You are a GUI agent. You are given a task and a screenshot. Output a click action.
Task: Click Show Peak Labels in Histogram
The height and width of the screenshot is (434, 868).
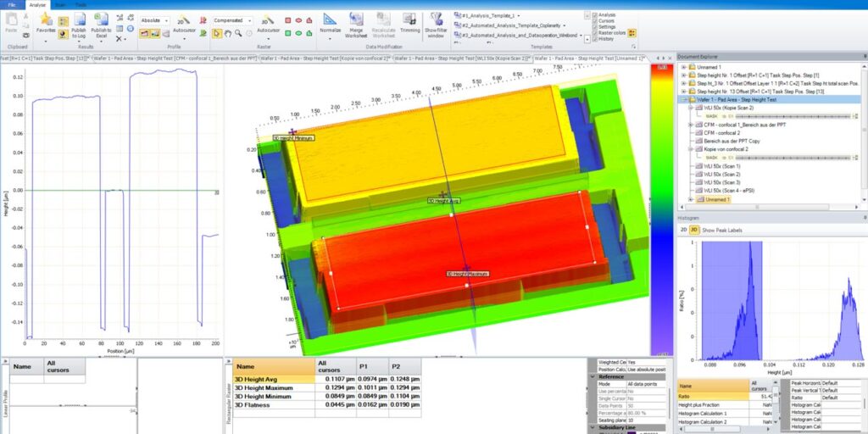click(x=721, y=230)
